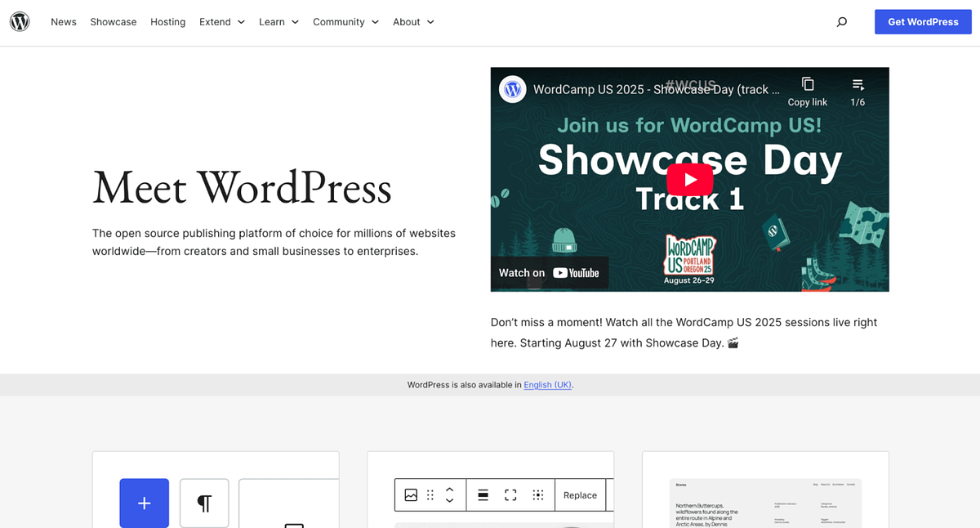Click the Get WordPress button
Screen dimensions: 980x528
pos(923,21)
